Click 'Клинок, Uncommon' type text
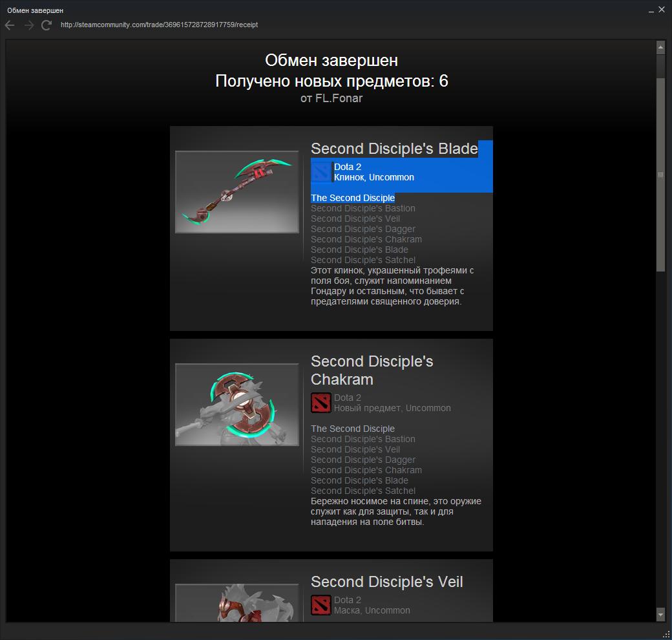This screenshot has width=672, height=640. pyautogui.click(x=374, y=178)
